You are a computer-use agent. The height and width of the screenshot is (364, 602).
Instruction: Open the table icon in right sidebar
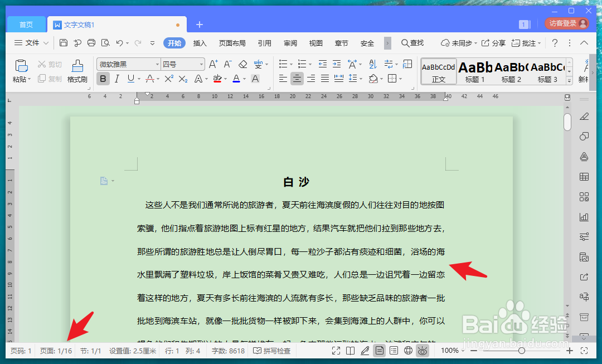(584, 177)
